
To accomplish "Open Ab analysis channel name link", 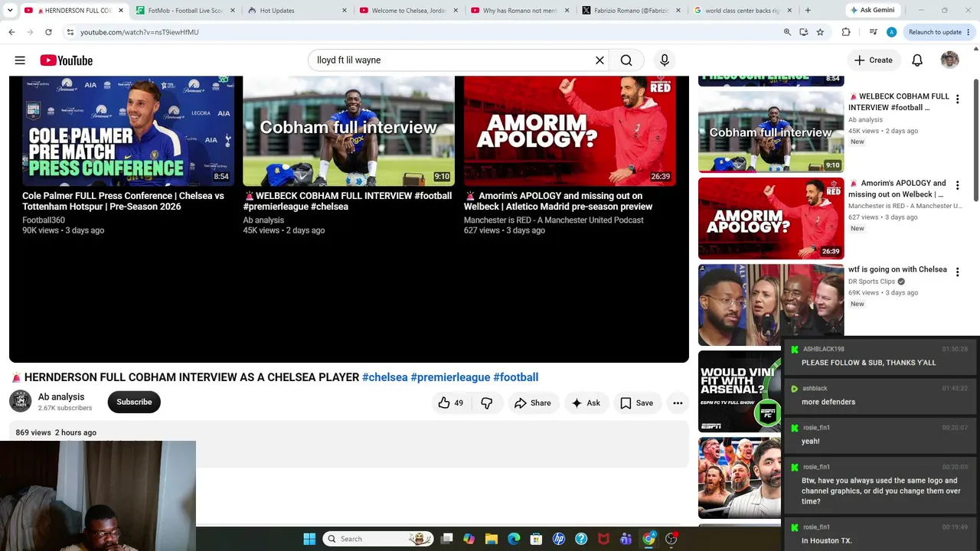I will click(x=61, y=396).
